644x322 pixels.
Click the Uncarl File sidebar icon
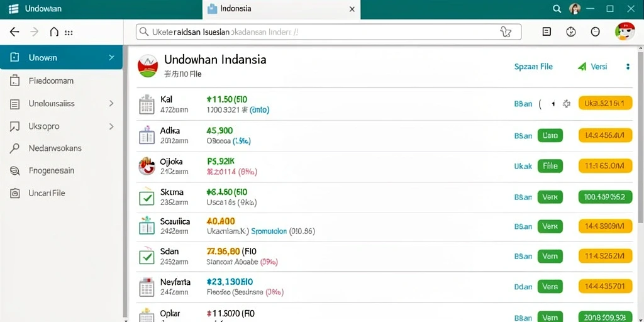14,193
